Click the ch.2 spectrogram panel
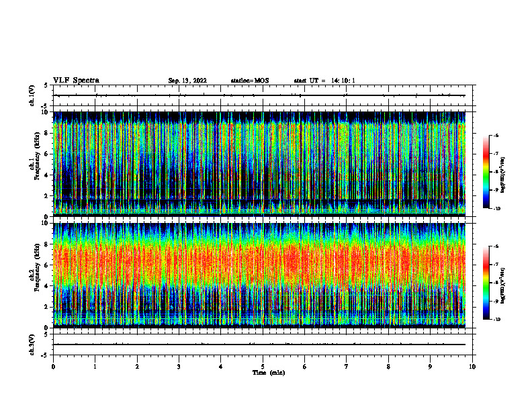Viewport: 532px width, 411px height. [x=259, y=275]
